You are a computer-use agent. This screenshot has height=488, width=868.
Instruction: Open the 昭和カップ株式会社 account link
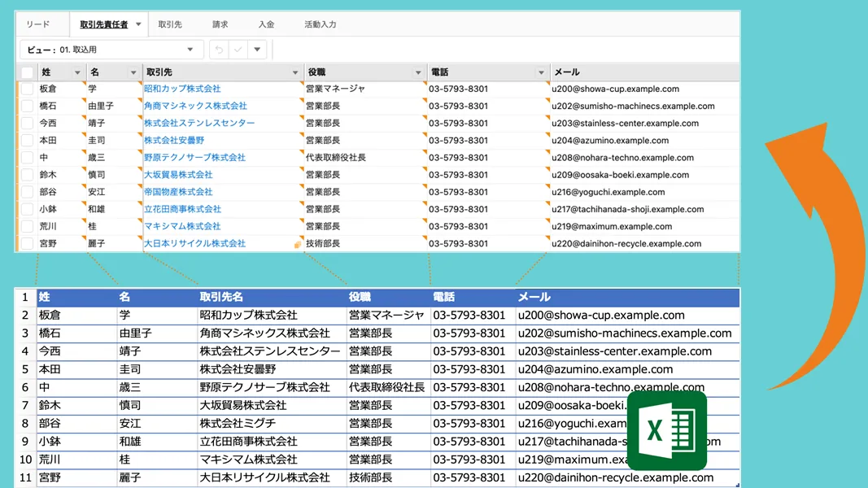[x=182, y=89]
